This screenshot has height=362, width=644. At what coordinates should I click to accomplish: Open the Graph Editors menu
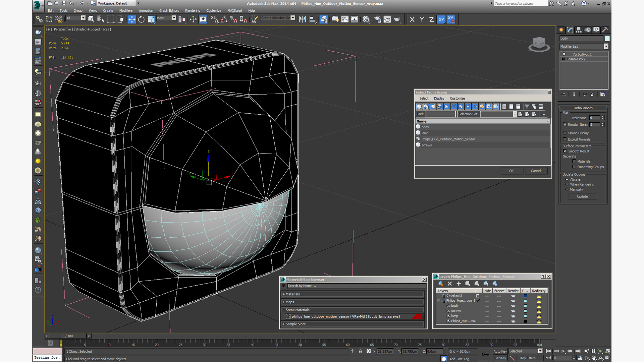pos(169,10)
